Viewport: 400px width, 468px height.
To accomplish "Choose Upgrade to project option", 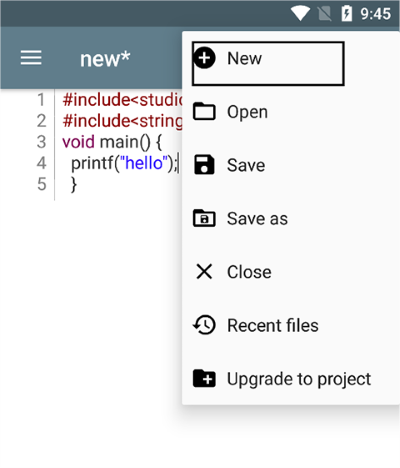I will tap(291, 379).
